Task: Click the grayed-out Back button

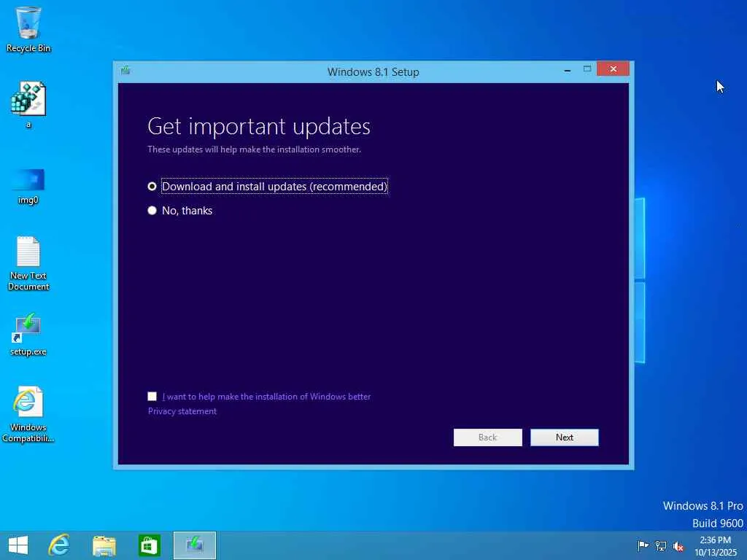Action: coord(488,437)
